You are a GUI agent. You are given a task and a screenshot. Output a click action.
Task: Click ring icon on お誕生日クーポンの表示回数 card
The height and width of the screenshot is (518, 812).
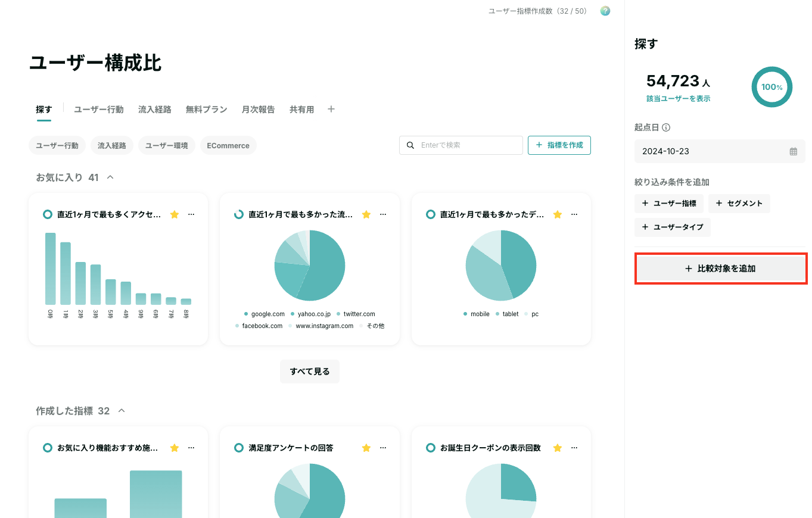point(431,448)
